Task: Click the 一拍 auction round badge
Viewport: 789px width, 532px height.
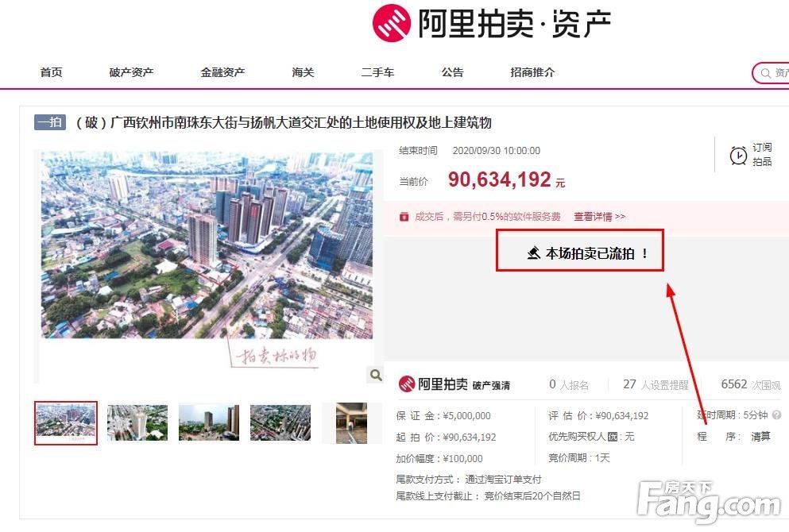Action: (50, 122)
